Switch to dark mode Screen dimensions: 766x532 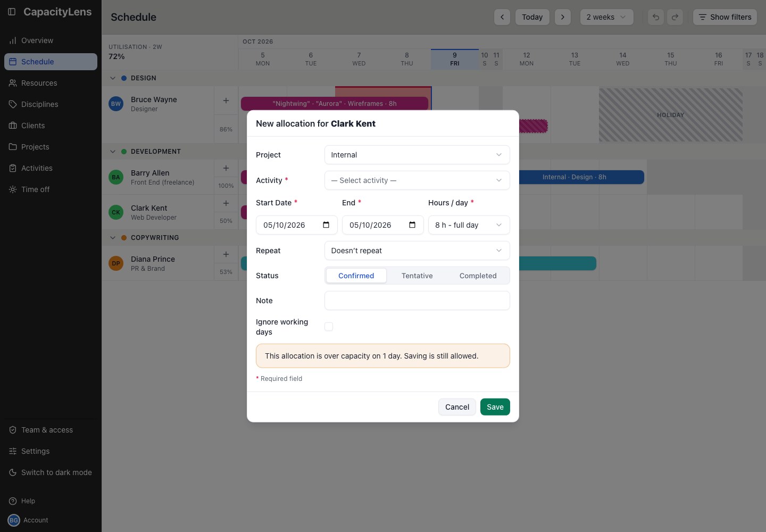click(x=51, y=472)
